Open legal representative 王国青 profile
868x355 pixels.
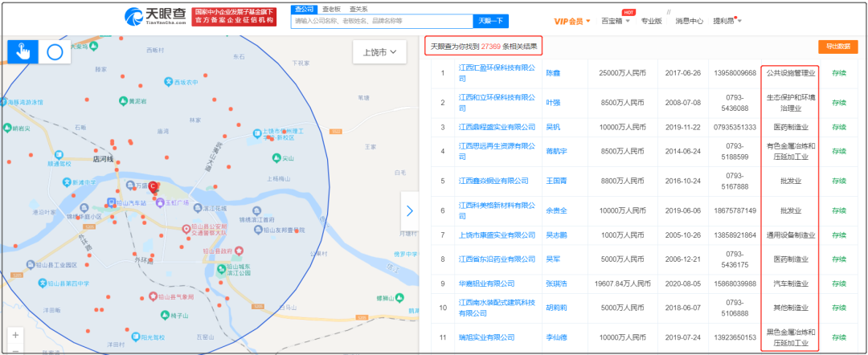(x=556, y=181)
